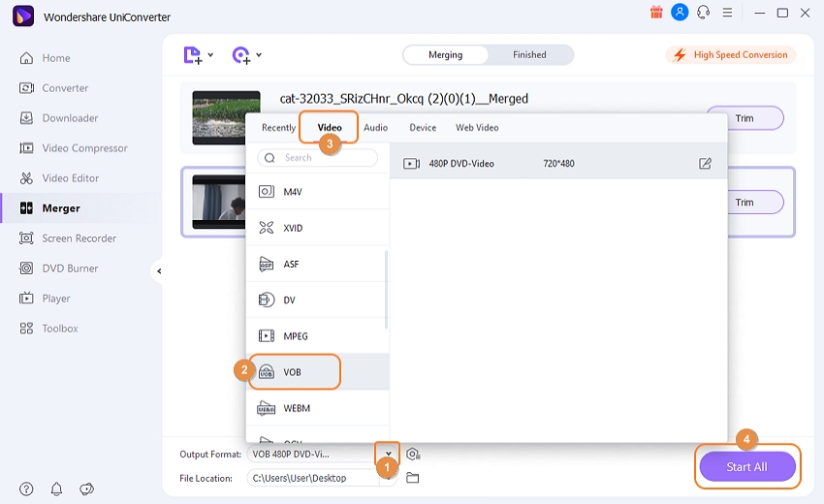The height and width of the screenshot is (504, 824).
Task: Choose the M4V format
Action: tap(317, 192)
